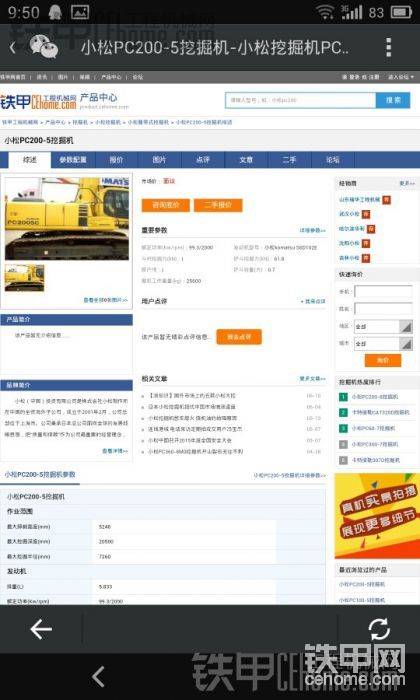Open the 详细参数 link
This screenshot has width=420, height=700.
click(312, 230)
